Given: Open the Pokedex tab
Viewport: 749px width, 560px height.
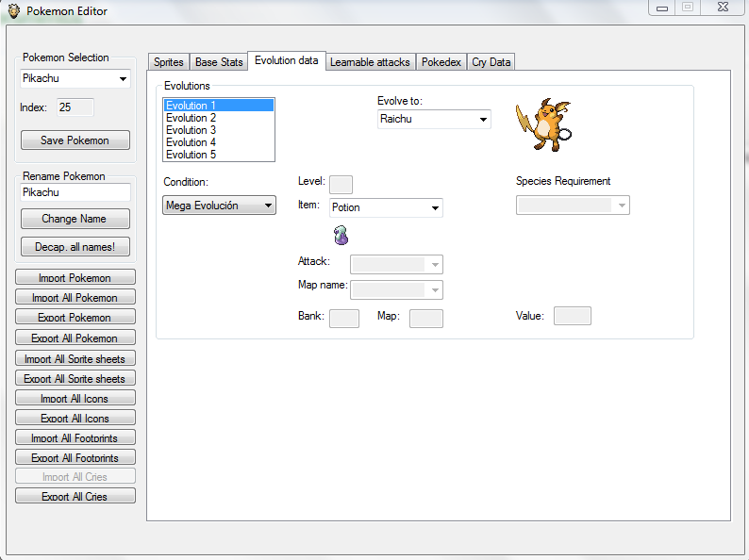Looking at the screenshot, I should pyautogui.click(x=441, y=62).
